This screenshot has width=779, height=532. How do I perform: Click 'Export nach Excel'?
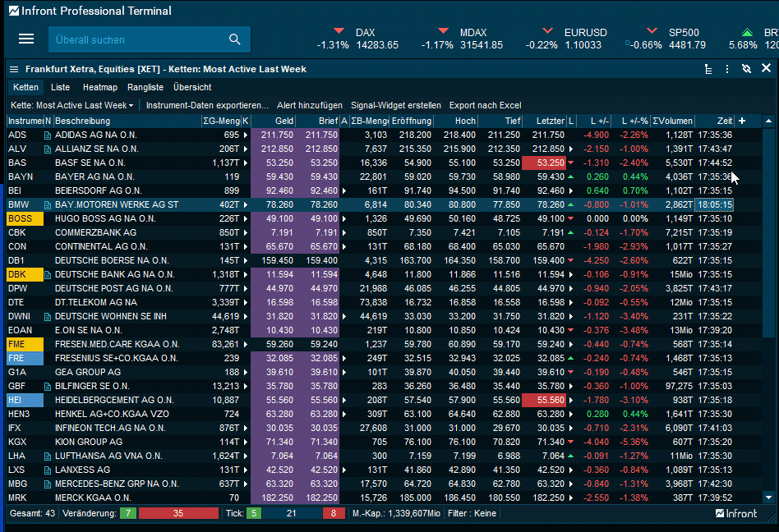click(x=485, y=105)
